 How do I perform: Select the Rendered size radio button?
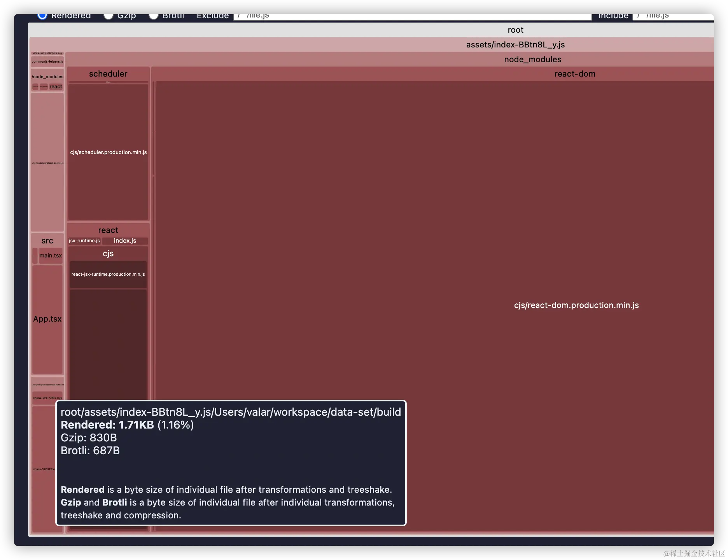click(42, 16)
